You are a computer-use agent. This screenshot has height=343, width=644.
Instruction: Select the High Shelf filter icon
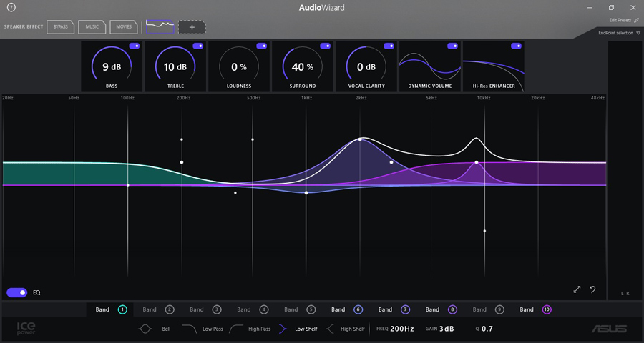[x=330, y=329]
